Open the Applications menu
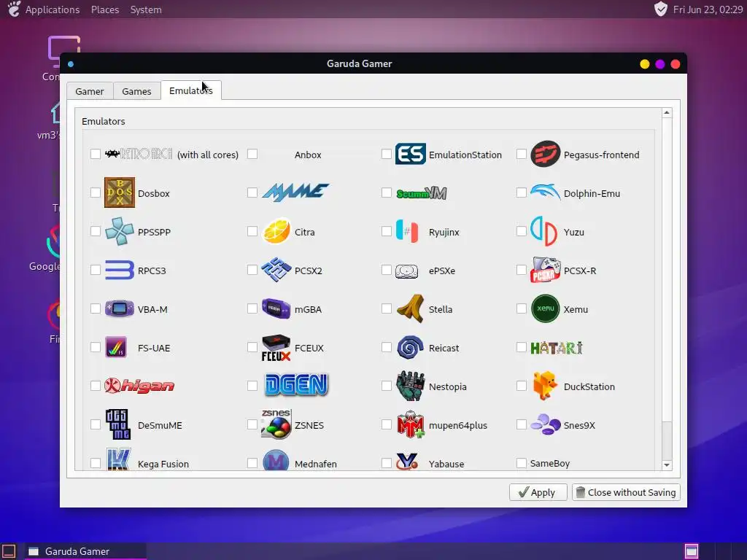Image resolution: width=747 pixels, height=560 pixels. [x=53, y=9]
